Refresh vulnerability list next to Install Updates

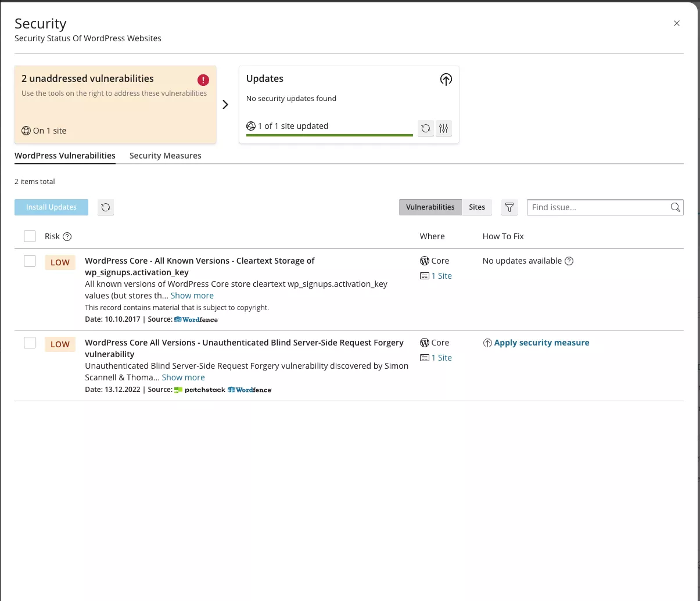click(x=106, y=207)
